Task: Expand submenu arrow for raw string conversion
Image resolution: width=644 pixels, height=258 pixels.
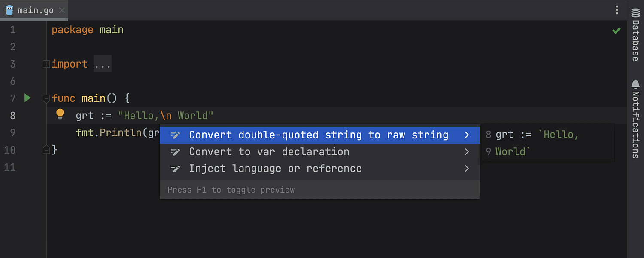Action: (x=467, y=135)
